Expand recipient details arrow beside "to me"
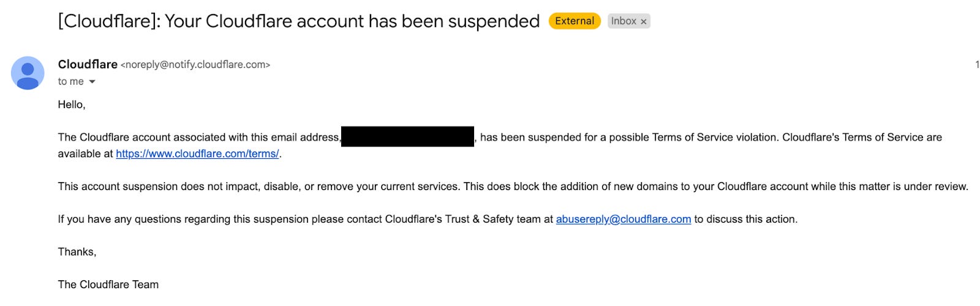 tap(92, 82)
